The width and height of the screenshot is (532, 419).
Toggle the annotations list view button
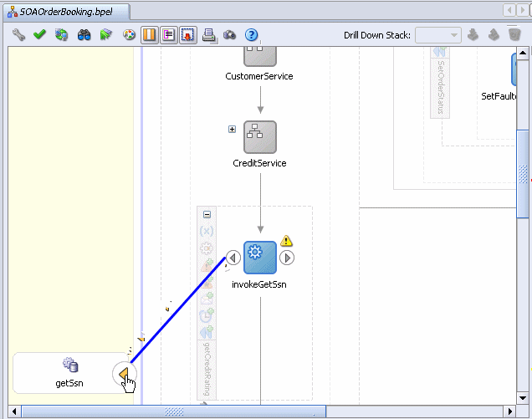pos(169,34)
